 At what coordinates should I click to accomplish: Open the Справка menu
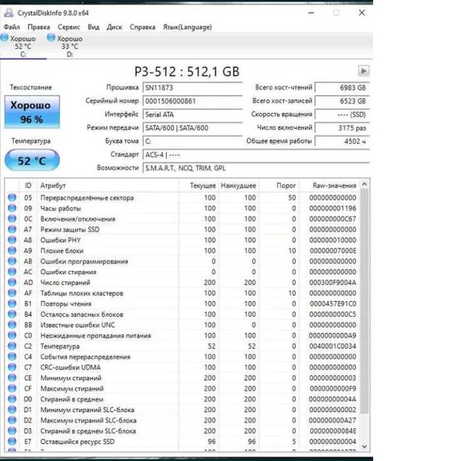click(142, 27)
